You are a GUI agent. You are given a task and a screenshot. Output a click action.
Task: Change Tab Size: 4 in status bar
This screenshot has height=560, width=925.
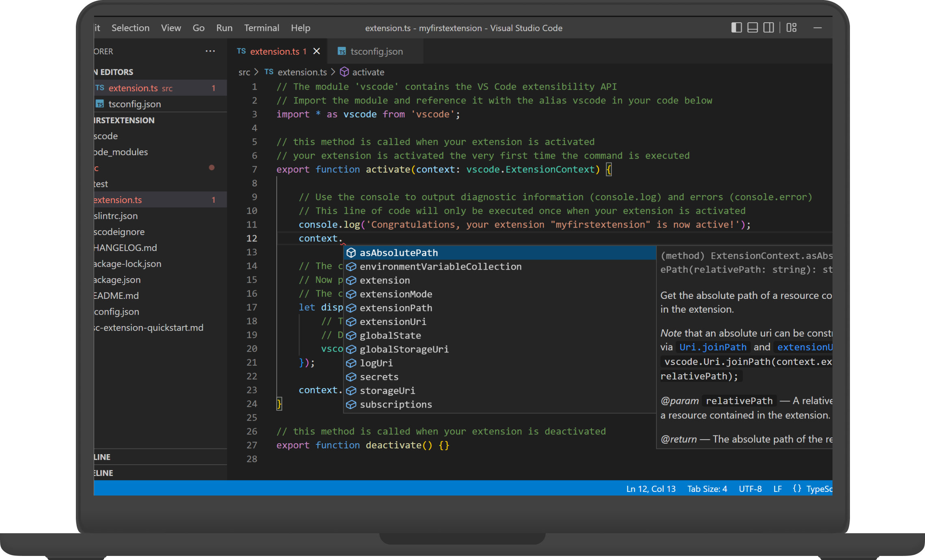tap(707, 489)
